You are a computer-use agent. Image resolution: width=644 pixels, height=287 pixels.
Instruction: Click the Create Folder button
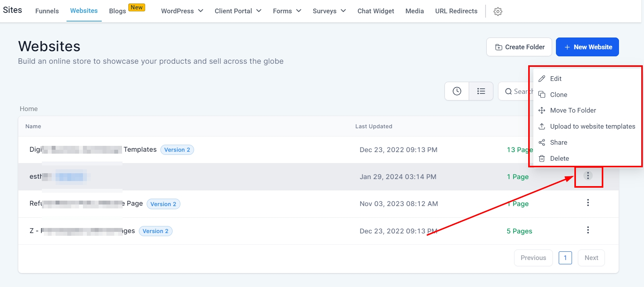(x=519, y=47)
